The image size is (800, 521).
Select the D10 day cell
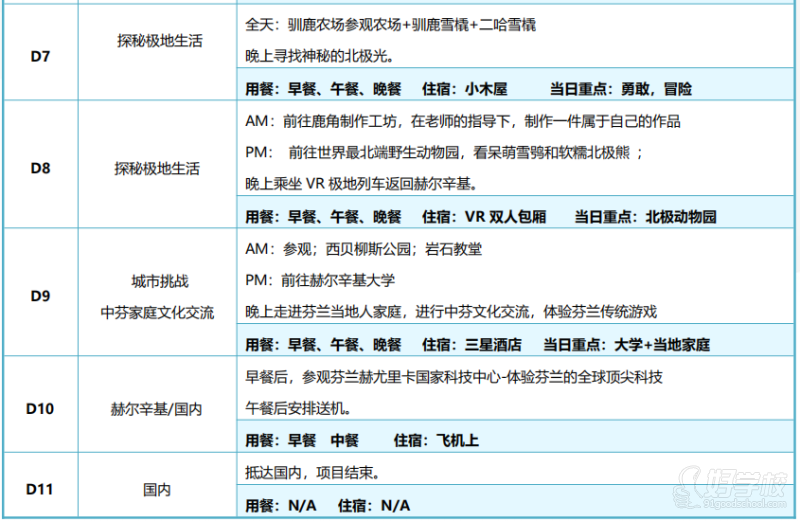click(40, 409)
